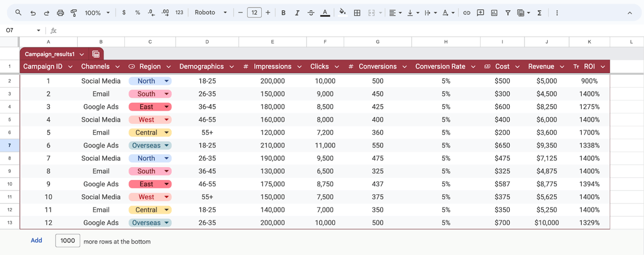
Task: Open the North region chip in row 2
Action: [x=150, y=81]
